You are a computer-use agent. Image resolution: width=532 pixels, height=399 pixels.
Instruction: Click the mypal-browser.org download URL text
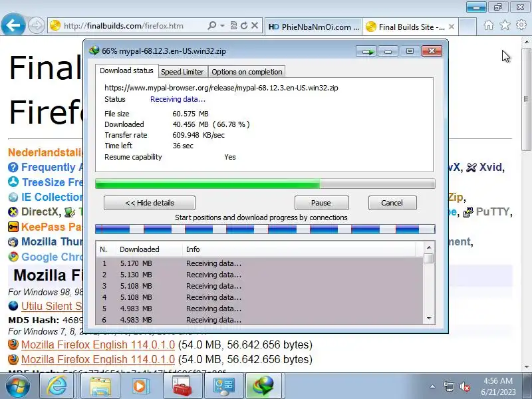221,88
